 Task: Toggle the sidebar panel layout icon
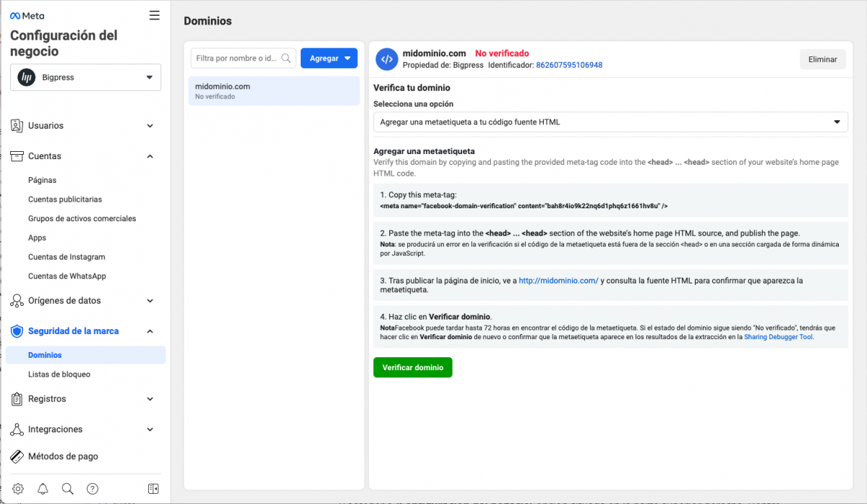tap(153, 489)
